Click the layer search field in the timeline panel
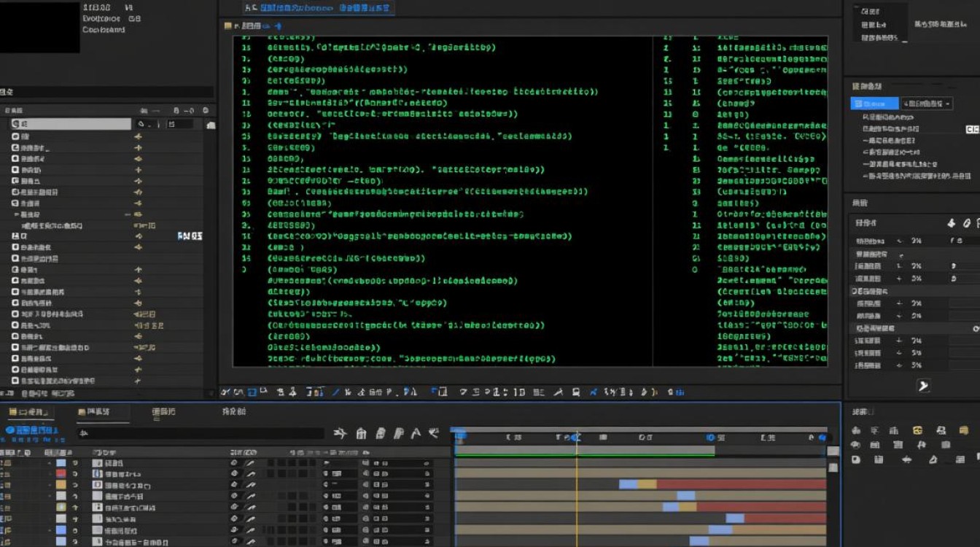Viewport: 980px width, 547px height. (201, 433)
